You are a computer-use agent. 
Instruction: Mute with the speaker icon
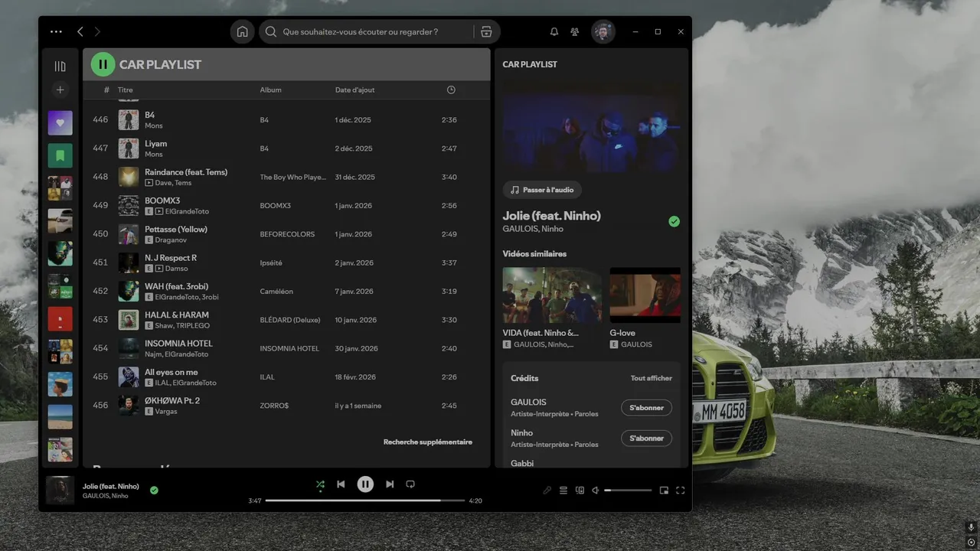pos(596,491)
